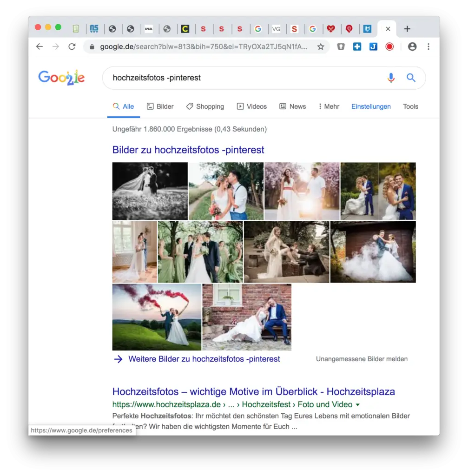This screenshot has height=476, width=468.
Task: Open the Einstellungen menu
Action: (x=371, y=106)
